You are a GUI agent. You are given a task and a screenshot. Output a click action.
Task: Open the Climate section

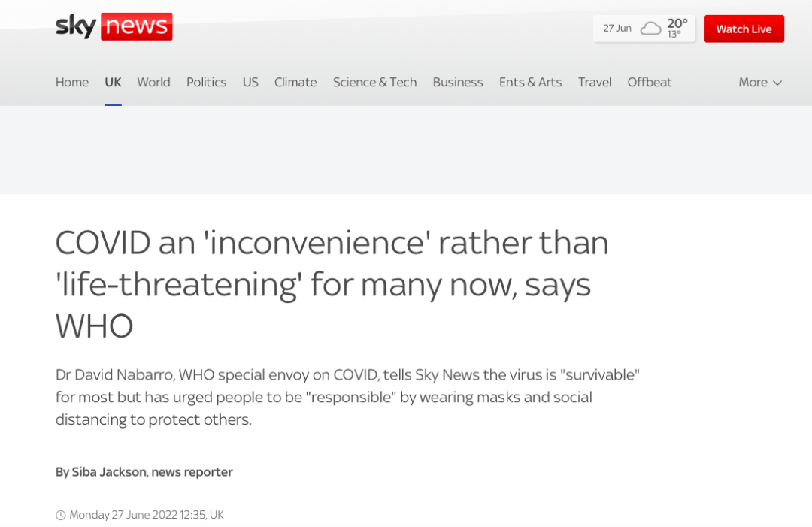coord(295,83)
